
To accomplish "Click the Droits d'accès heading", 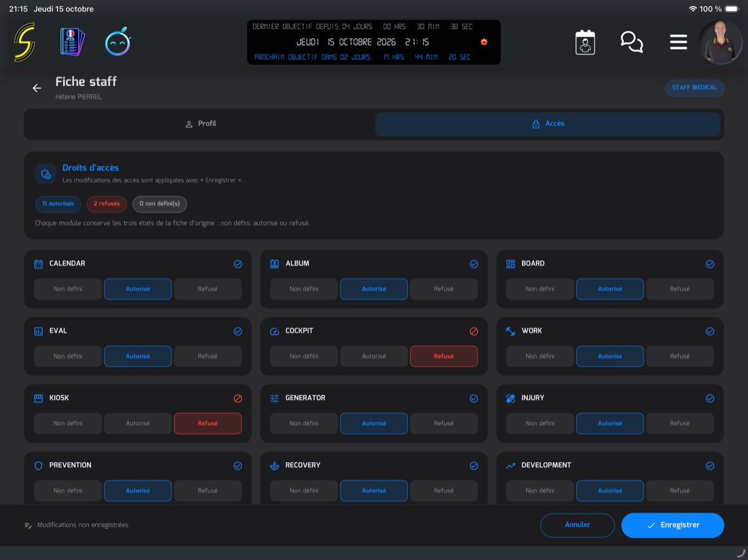I will 90,168.
